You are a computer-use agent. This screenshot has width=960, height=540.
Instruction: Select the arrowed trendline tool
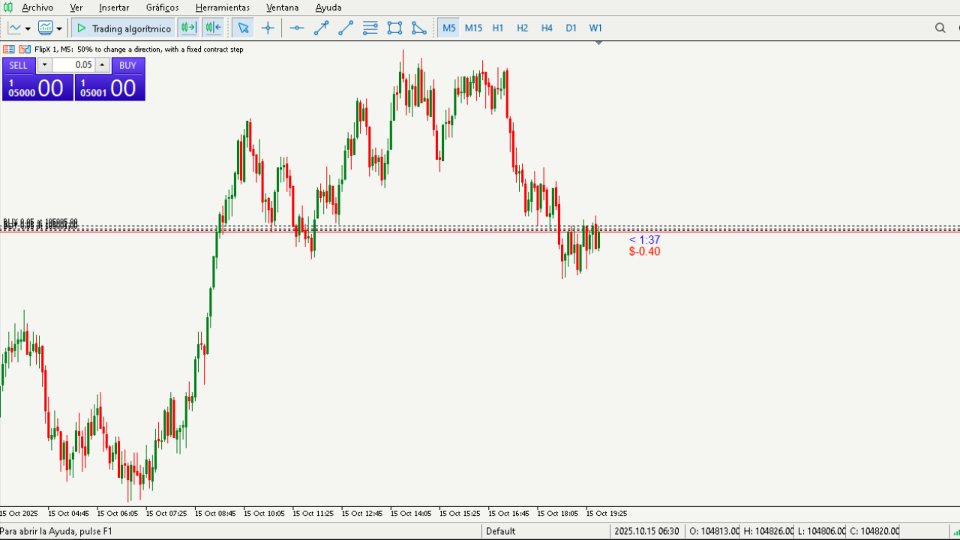tap(321, 28)
